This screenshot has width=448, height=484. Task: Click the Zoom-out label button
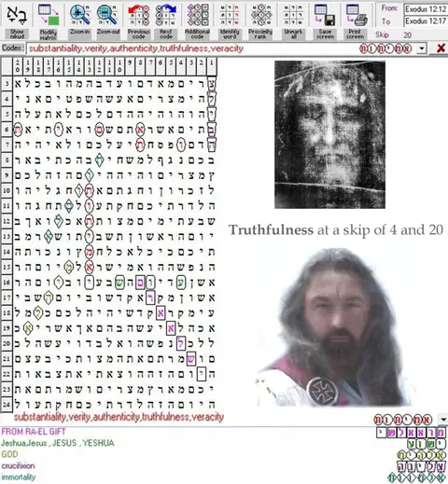click(x=108, y=35)
